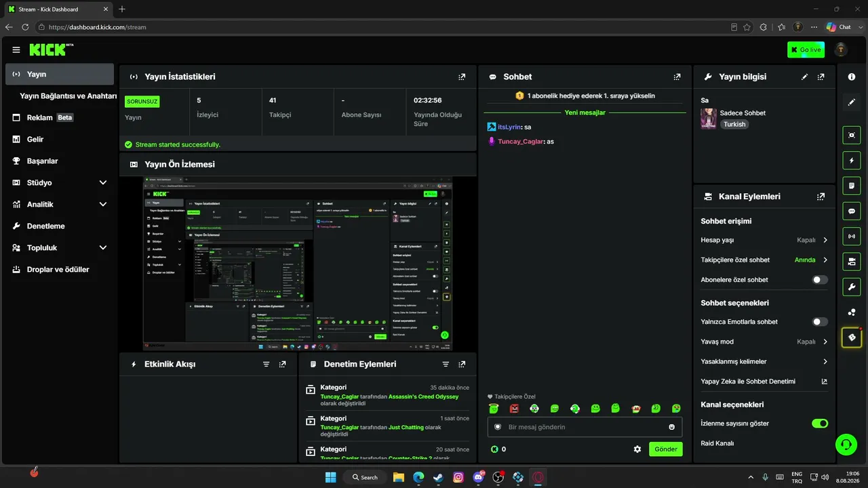The width and height of the screenshot is (868, 488).
Task: Click Tuncay_Caglar username in chat
Action: click(521, 142)
